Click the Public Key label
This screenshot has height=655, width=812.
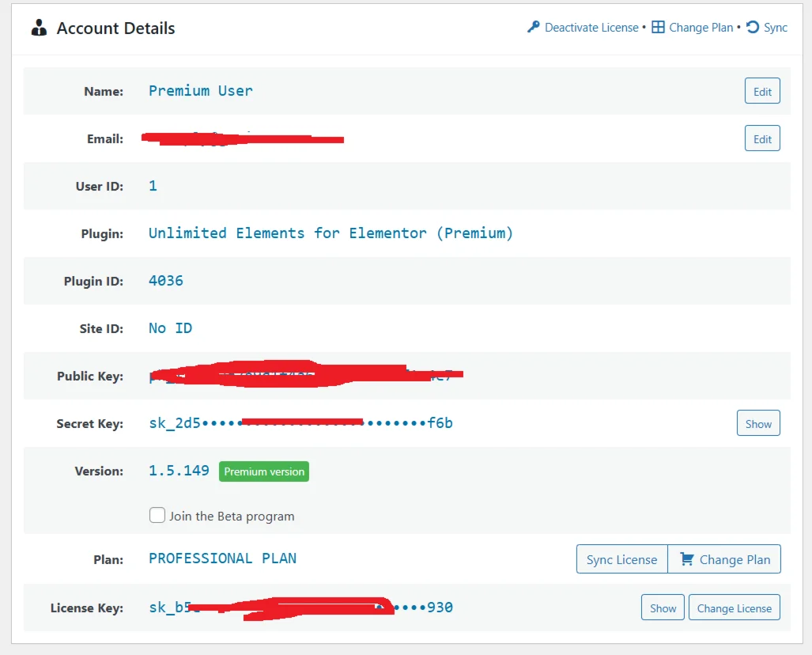click(x=90, y=376)
